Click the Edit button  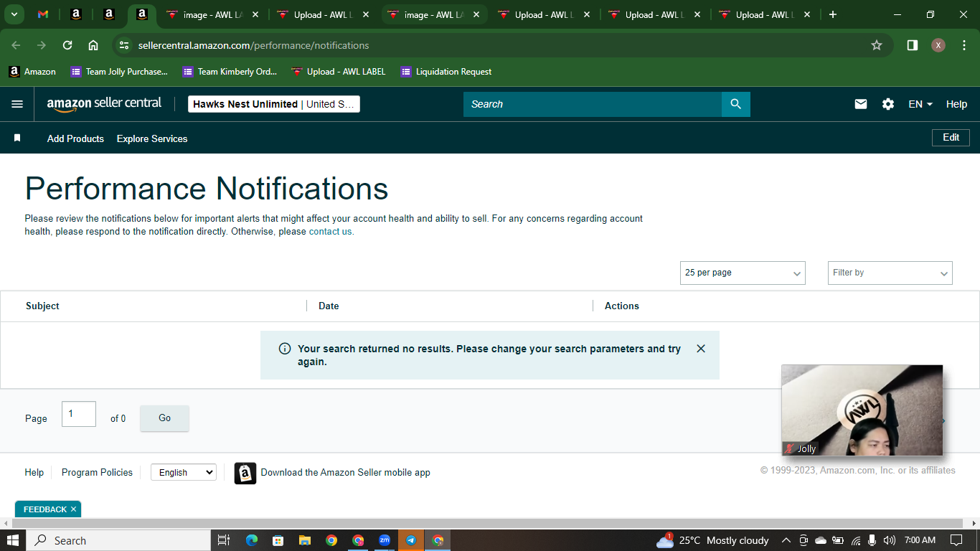pos(951,138)
